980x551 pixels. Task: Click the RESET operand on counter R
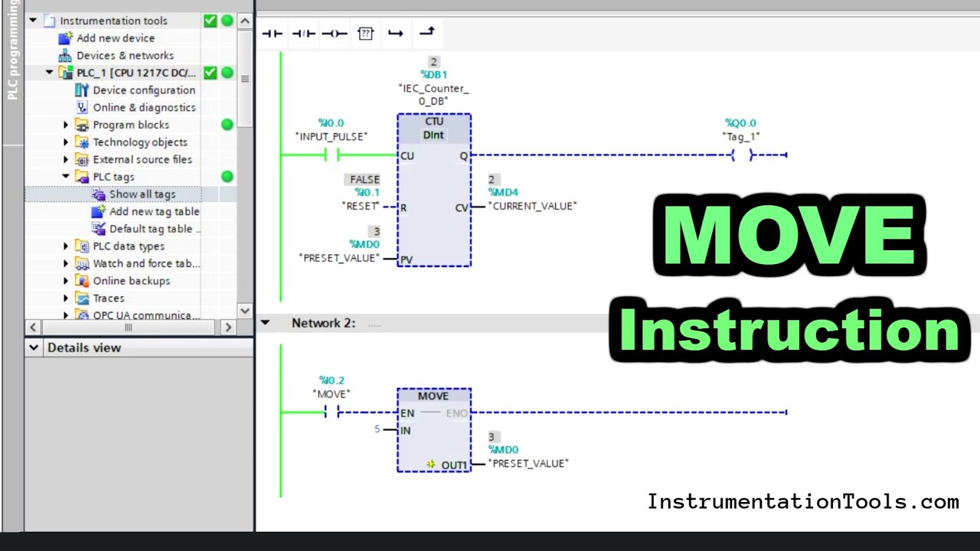pyautogui.click(x=361, y=206)
